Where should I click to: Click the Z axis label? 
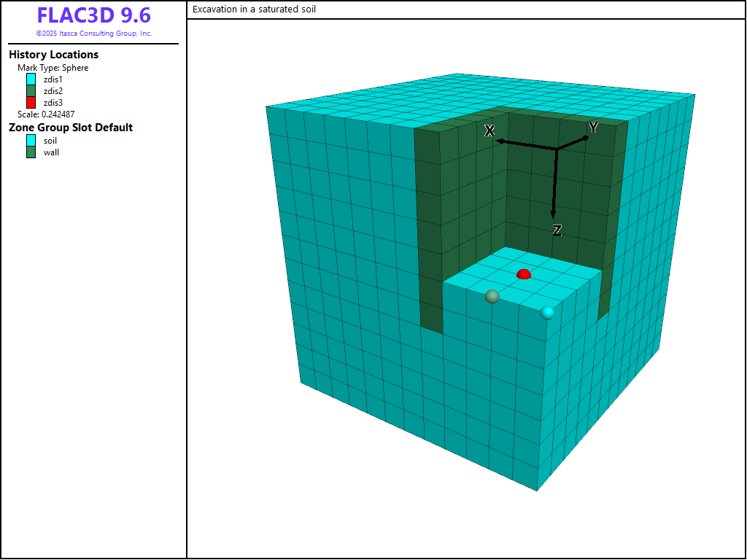coord(557,230)
